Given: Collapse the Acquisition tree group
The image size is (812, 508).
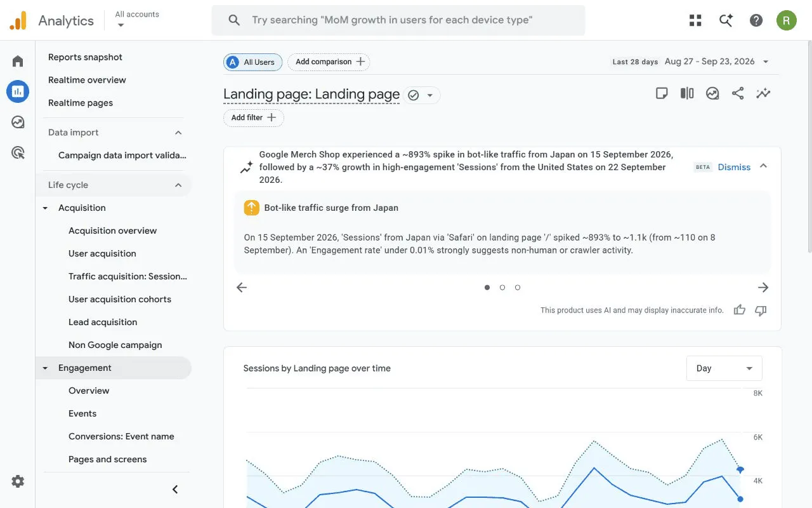Looking at the screenshot, I should 45,208.
